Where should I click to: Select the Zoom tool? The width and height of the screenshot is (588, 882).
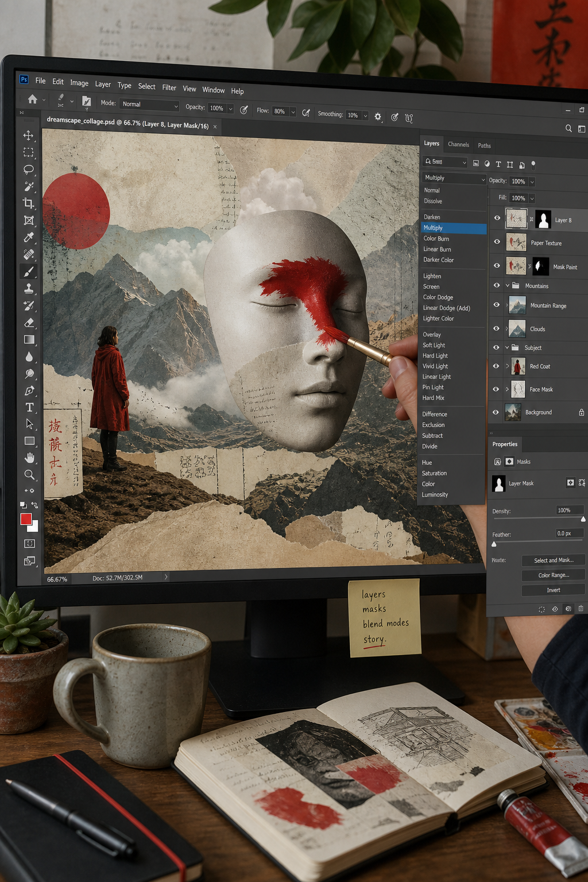tap(30, 475)
